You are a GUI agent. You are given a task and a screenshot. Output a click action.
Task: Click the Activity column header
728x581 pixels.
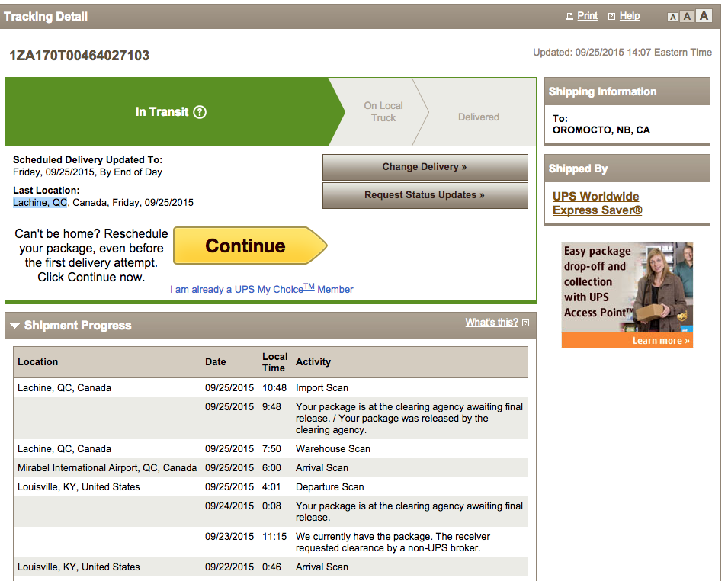(313, 361)
